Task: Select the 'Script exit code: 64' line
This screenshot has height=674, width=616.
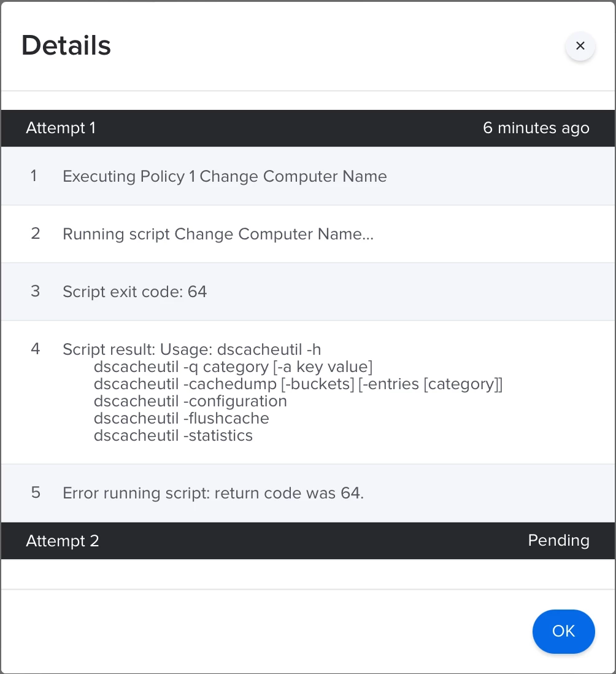Action: [x=308, y=292]
